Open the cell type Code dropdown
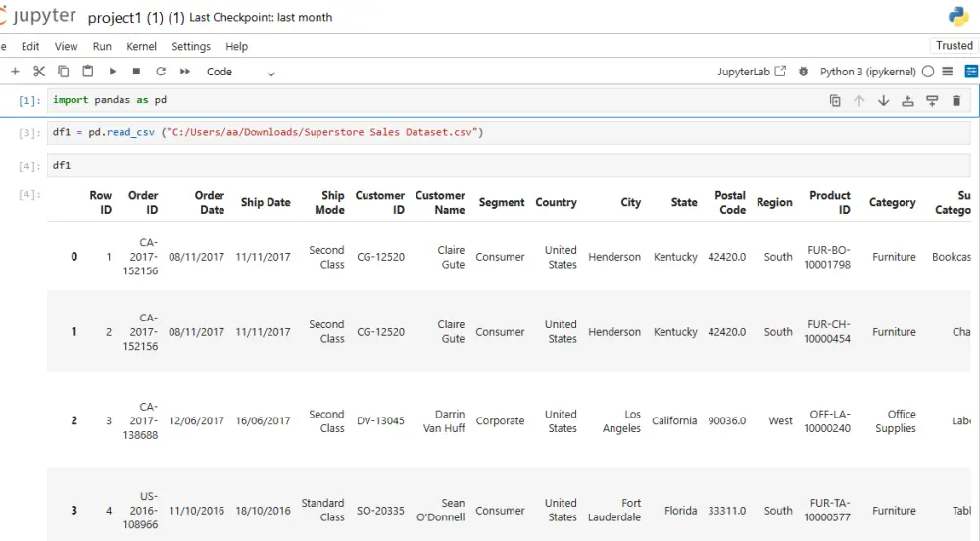This screenshot has height=541, width=980. point(241,72)
